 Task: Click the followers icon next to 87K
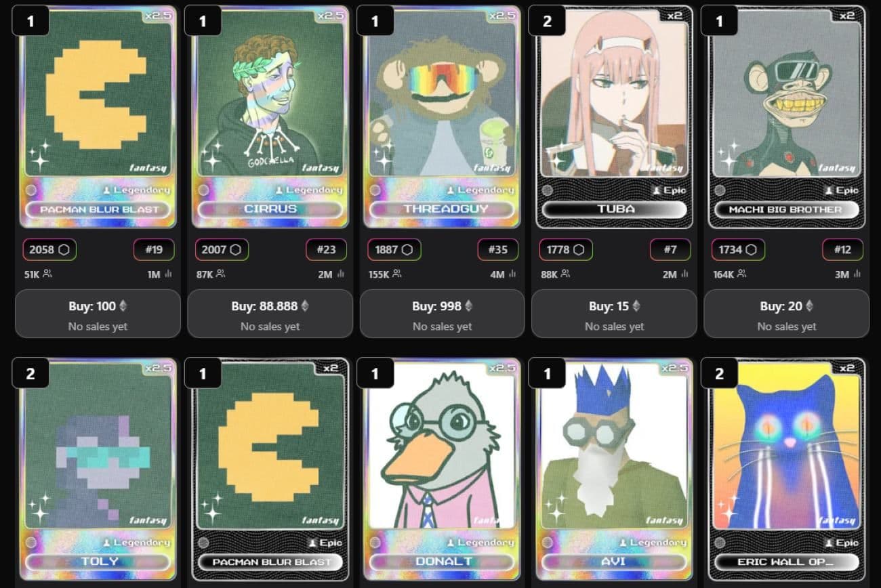[220, 274]
